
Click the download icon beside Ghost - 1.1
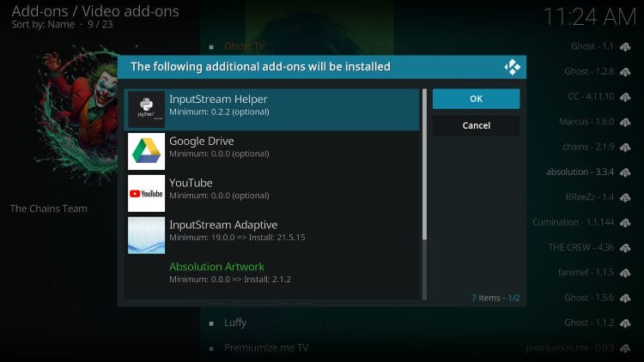[x=625, y=47]
